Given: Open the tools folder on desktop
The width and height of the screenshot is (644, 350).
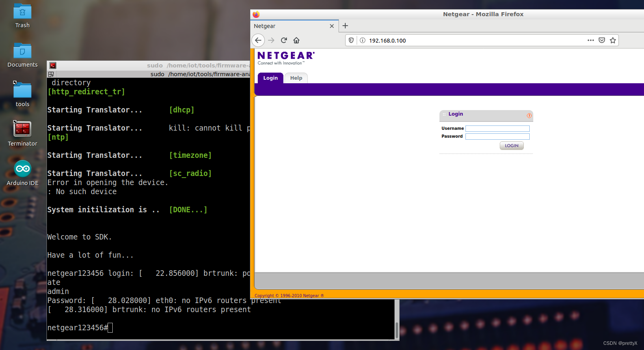Looking at the screenshot, I should click(22, 94).
